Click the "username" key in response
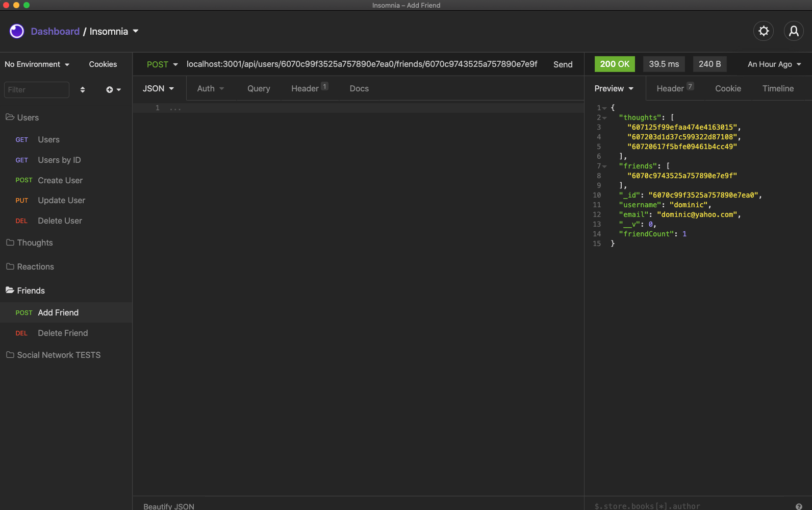 pyautogui.click(x=640, y=205)
